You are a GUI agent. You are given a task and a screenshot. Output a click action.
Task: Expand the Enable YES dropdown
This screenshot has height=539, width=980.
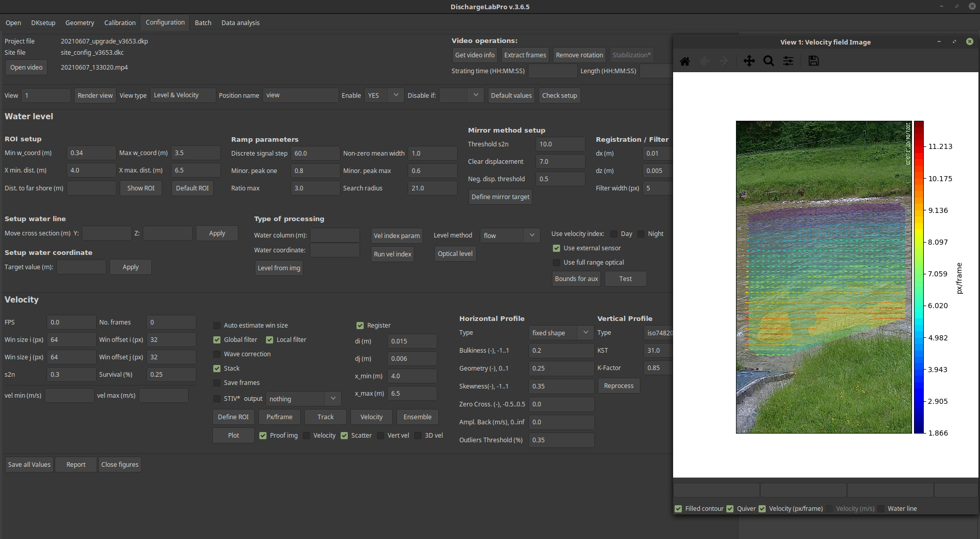tap(384, 96)
